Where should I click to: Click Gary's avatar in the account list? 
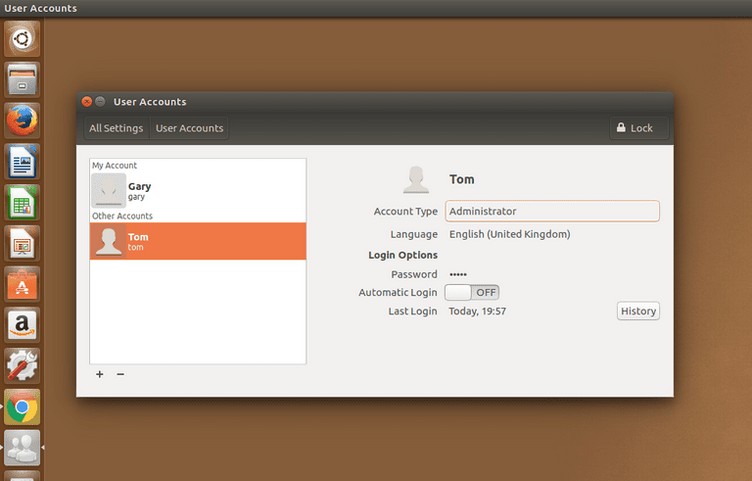tap(109, 190)
